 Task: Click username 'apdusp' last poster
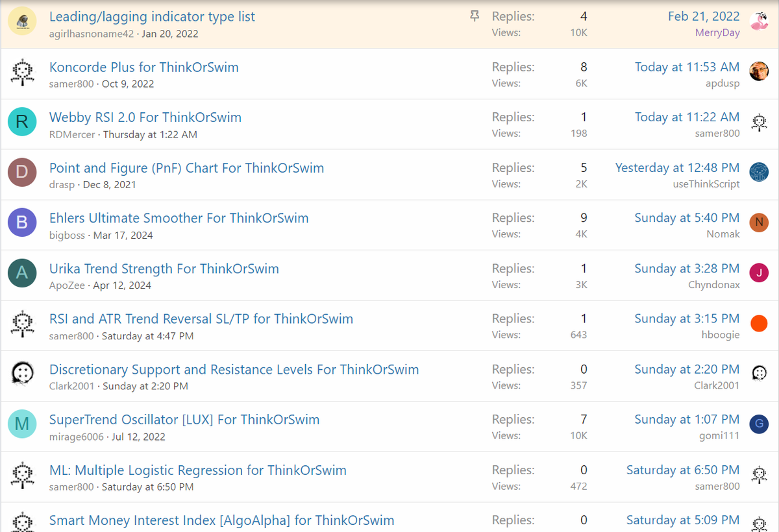[x=723, y=83]
